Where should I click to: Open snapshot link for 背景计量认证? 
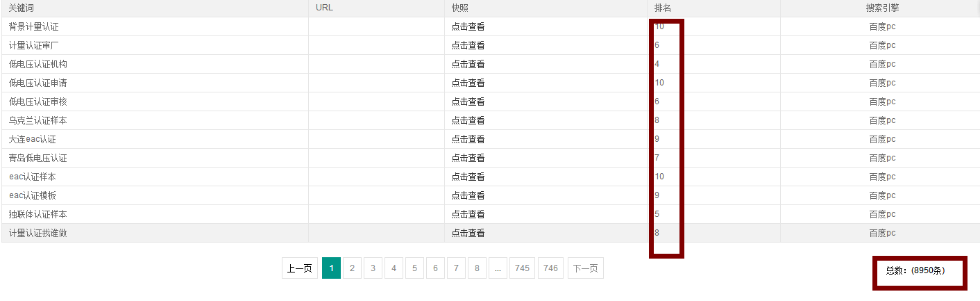(468, 26)
